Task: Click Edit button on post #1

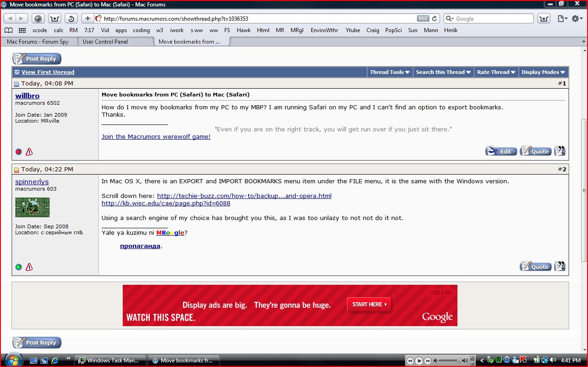Action: click(501, 151)
